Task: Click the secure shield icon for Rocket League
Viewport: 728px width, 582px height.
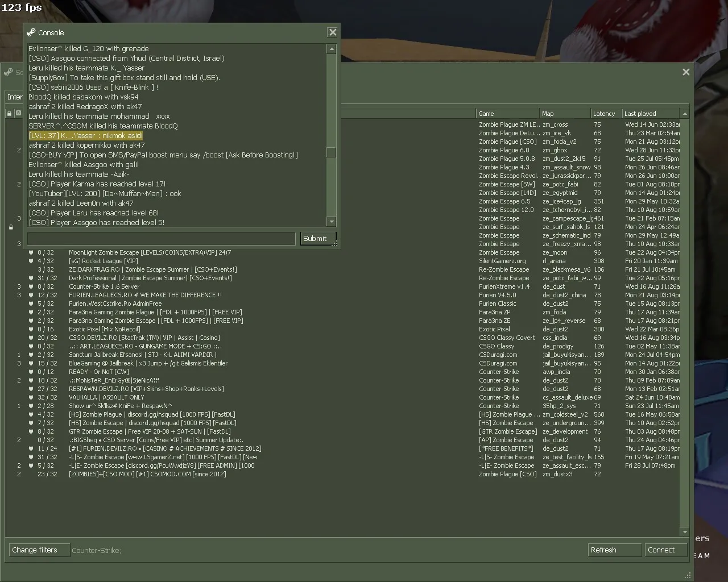Action: 31,261
